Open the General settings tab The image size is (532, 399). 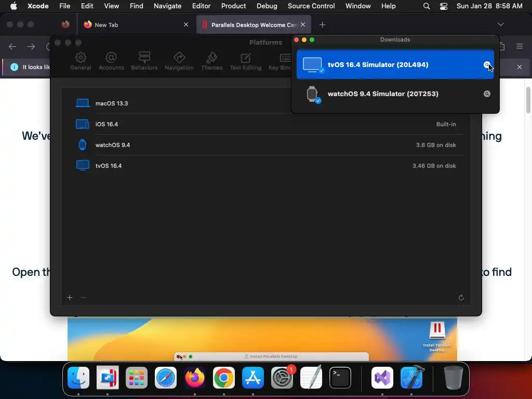point(81,61)
